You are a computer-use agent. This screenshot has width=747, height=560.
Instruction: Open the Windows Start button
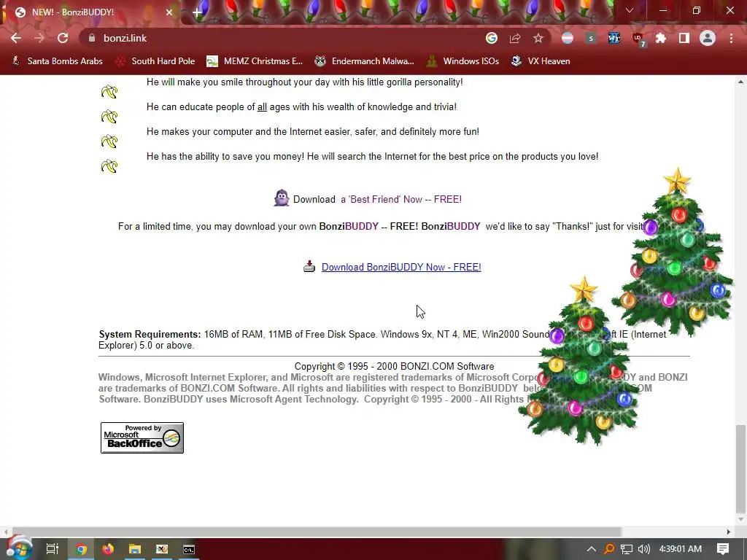click(18, 549)
